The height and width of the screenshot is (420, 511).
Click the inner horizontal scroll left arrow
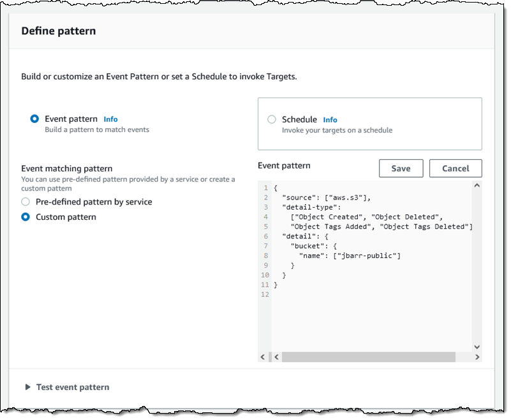point(276,357)
